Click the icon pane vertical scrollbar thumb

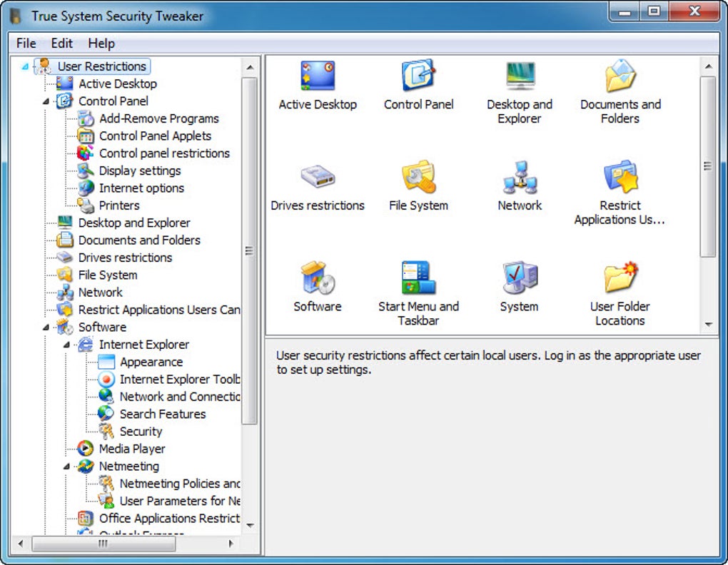point(708,166)
